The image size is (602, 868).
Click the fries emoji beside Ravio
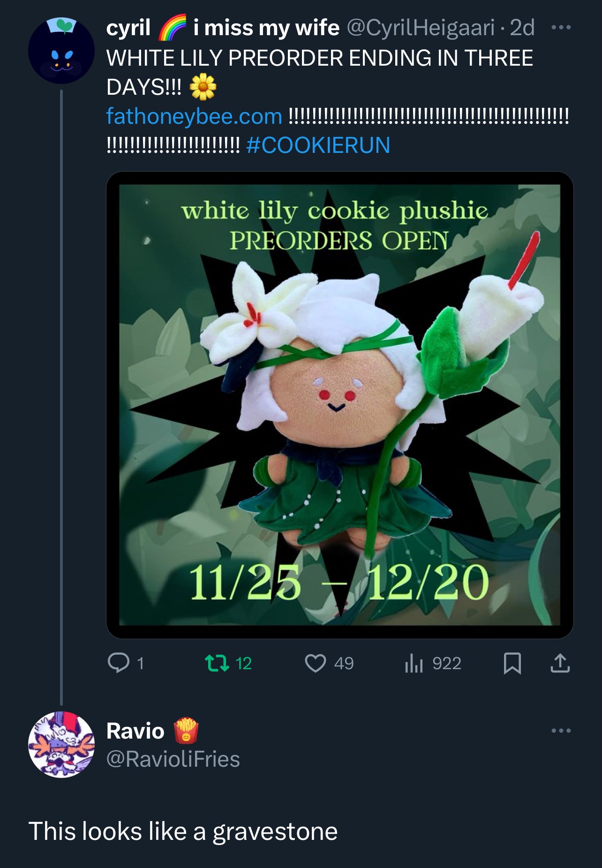[x=186, y=731]
